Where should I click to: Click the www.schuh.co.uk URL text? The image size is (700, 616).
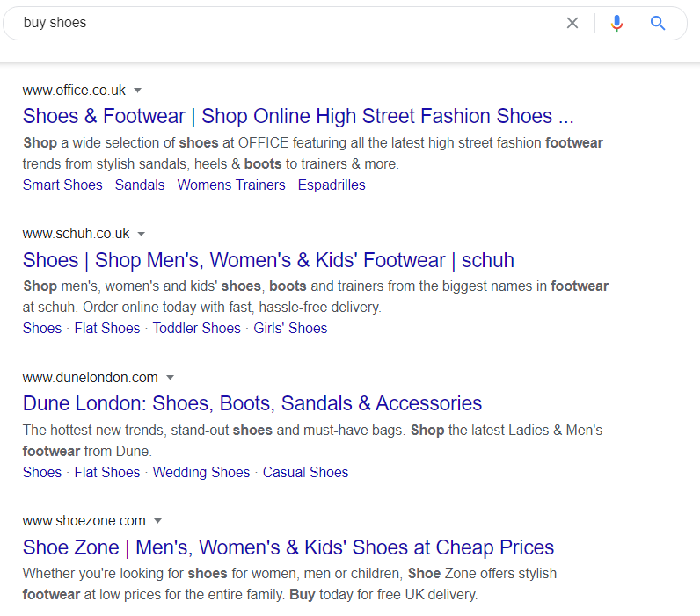click(x=76, y=234)
